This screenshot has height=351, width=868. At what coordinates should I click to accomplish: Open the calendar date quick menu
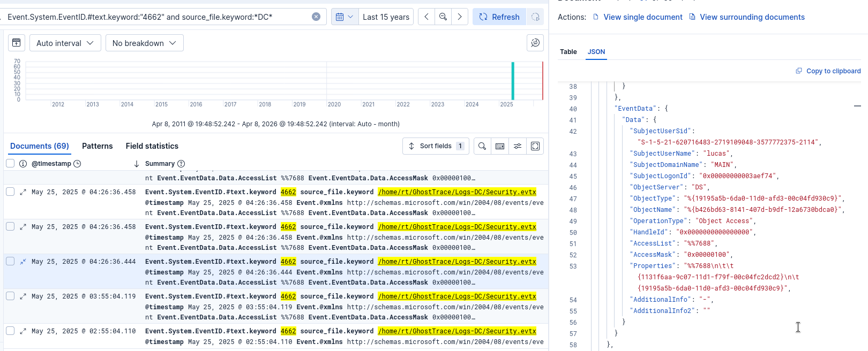coord(345,17)
